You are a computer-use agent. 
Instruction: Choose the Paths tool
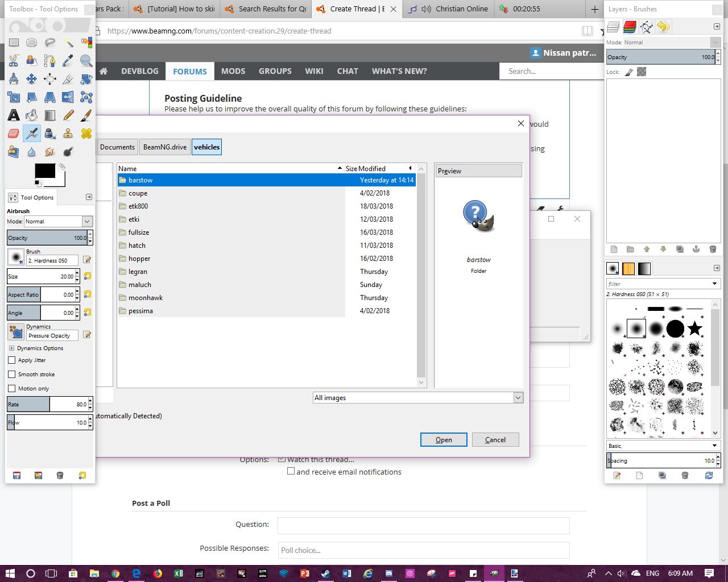click(x=50, y=61)
